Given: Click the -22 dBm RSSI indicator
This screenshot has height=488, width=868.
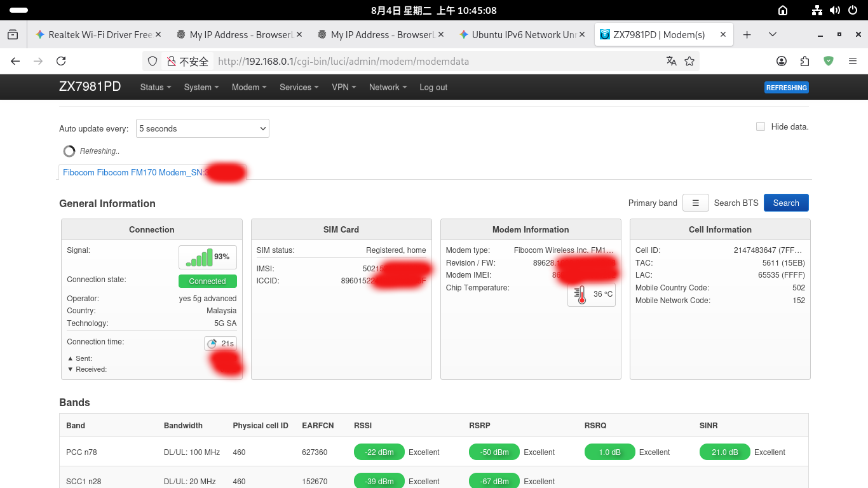Looking at the screenshot, I should point(379,452).
